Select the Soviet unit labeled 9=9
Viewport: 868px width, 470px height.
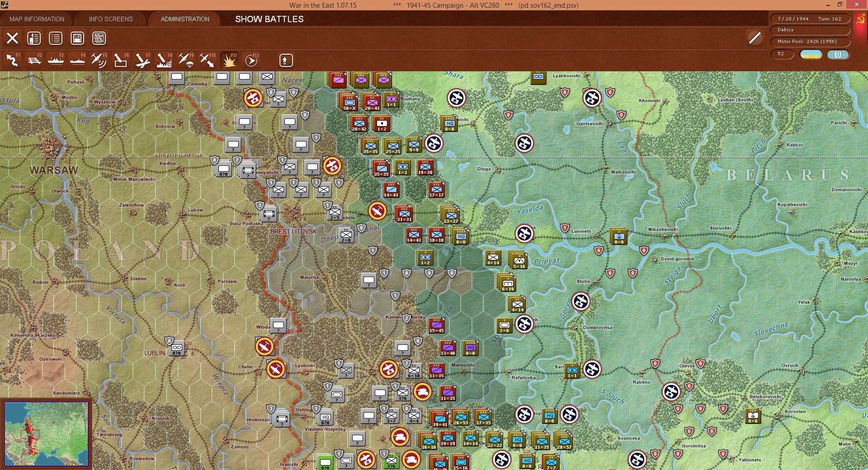pyautogui.click(x=414, y=145)
